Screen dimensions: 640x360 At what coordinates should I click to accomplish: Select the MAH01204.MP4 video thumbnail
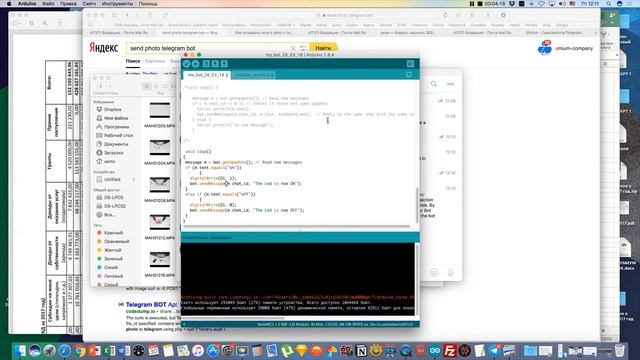160,148
